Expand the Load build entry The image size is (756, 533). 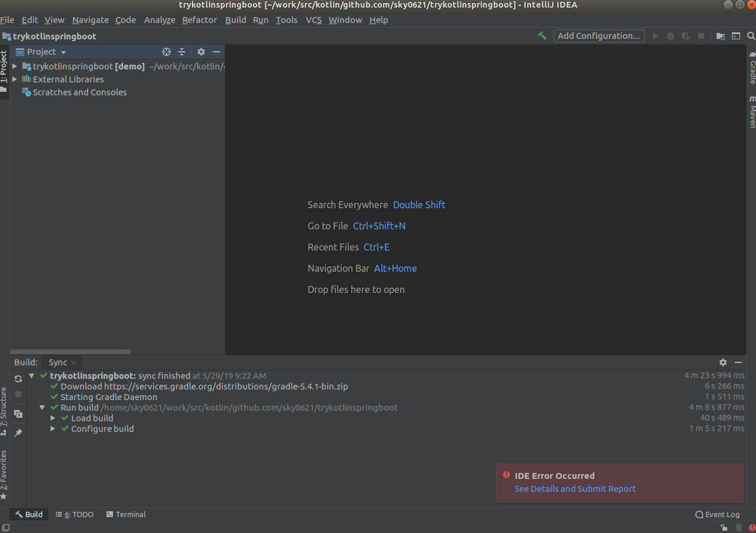pyautogui.click(x=52, y=418)
